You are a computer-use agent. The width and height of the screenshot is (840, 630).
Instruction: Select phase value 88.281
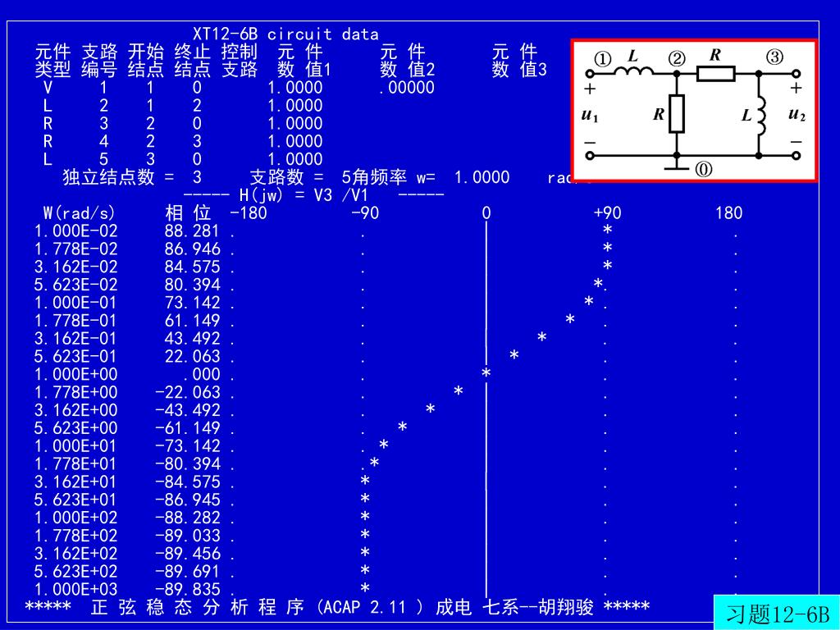point(192,231)
